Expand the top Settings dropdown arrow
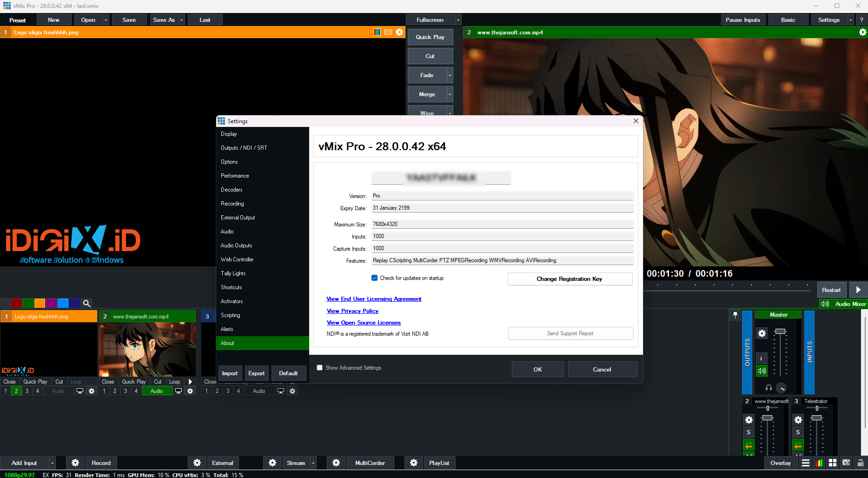Image resolution: width=868 pixels, height=478 pixels. 851,20
